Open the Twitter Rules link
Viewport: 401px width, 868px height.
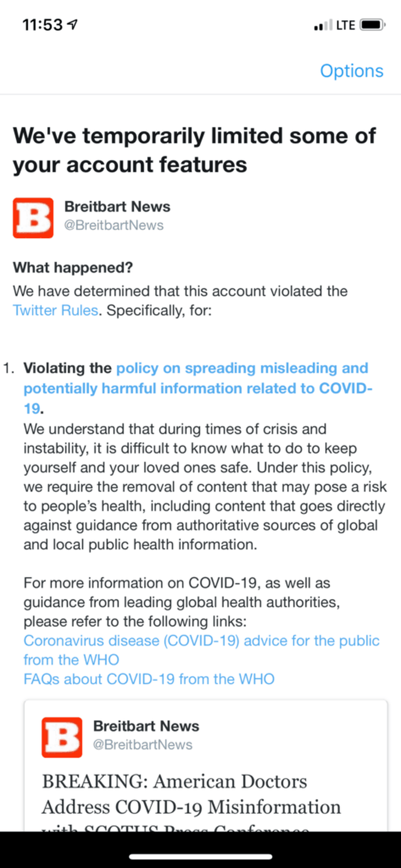[55, 310]
